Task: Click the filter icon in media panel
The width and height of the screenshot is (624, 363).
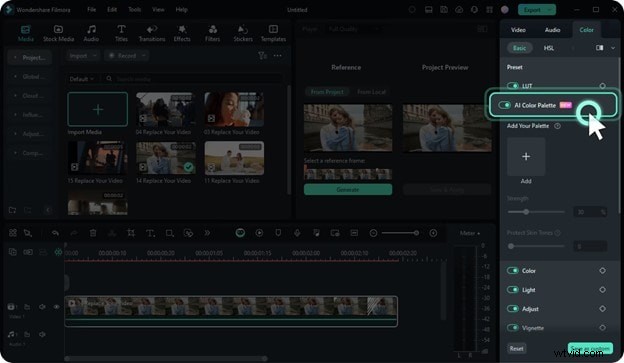Action: 262,56
